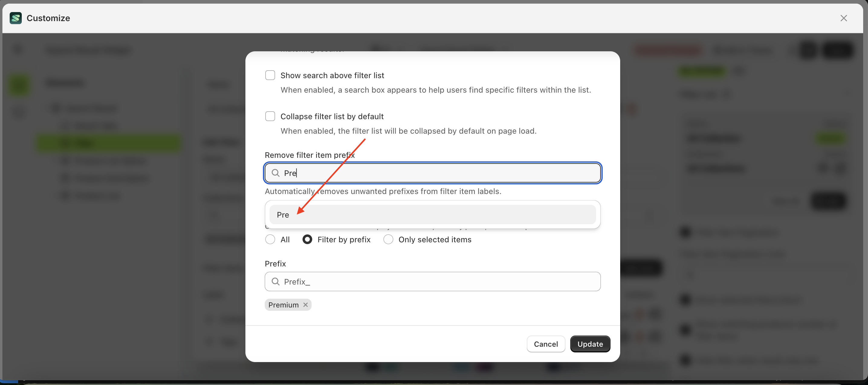Select the Filter by prefix radio option

point(307,239)
